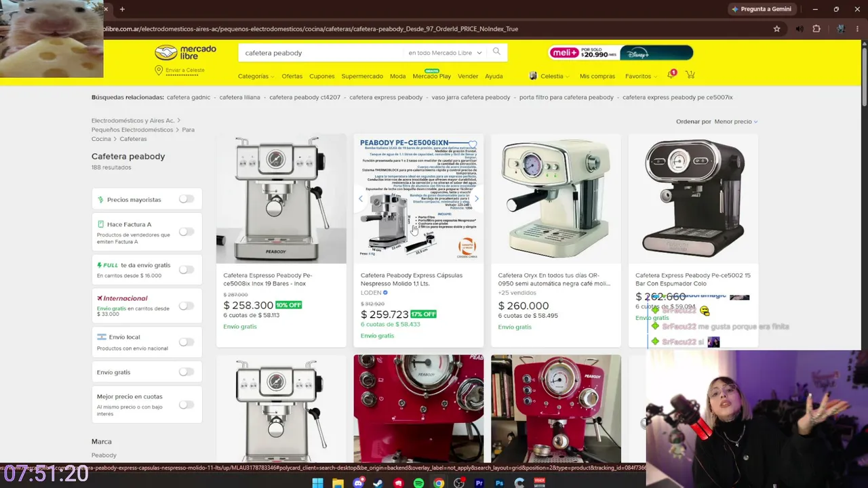The height and width of the screenshot is (488, 868).
Task: Open Steam from the taskbar
Action: [x=378, y=483]
